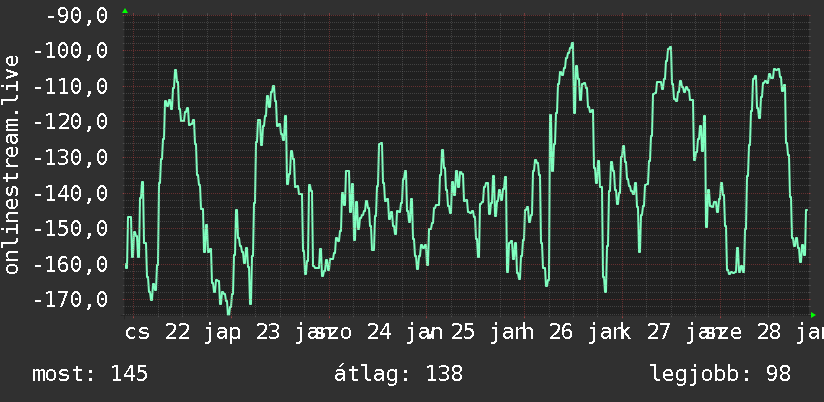Click the x-axis date label '23 jan'
Image resolution: width=824 pixels, height=402 pixels.
pyautogui.click(x=294, y=333)
